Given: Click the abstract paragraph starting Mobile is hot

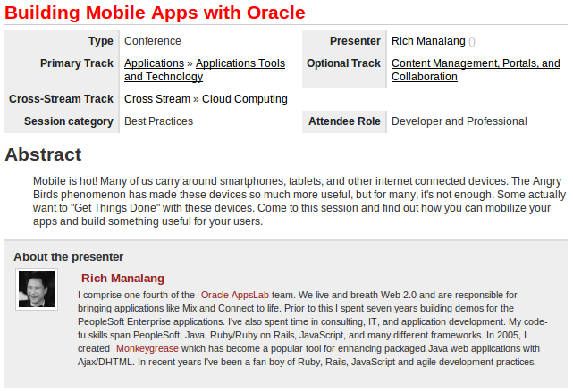Looking at the screenshot, I should click(x=299, y=201).
